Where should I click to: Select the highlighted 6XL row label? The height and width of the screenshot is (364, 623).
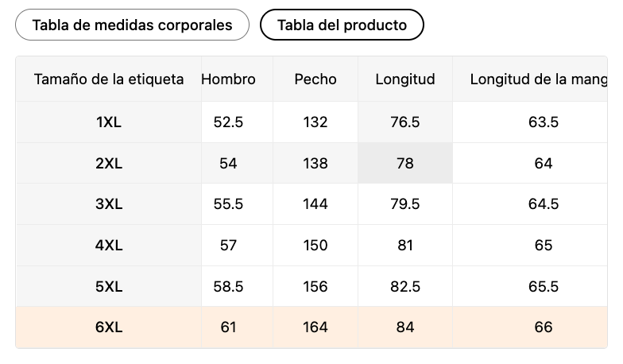109,327
